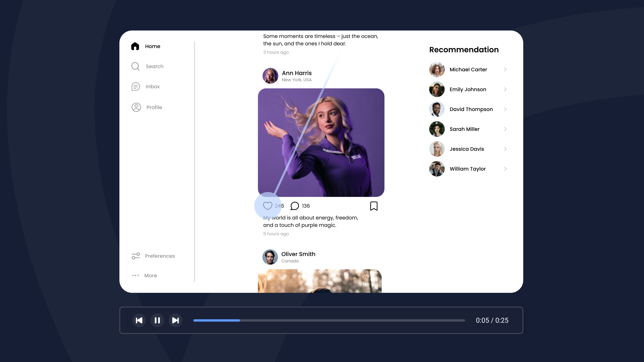Select the Home icon in the sidebar
This screenshot has height=362, width=644.
(x=135, y=46)
